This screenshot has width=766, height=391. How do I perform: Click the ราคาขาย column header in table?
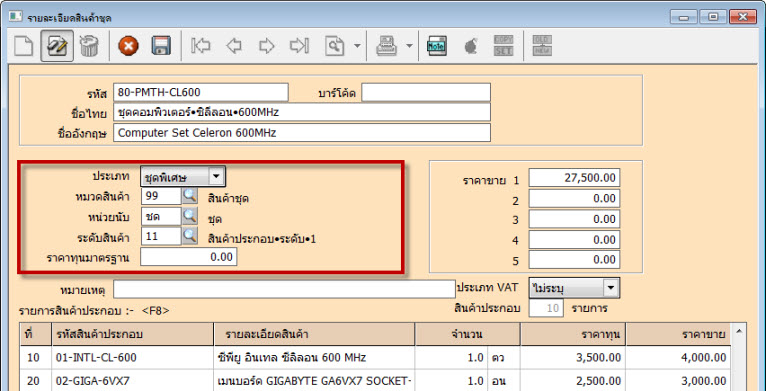pos(679,334)
